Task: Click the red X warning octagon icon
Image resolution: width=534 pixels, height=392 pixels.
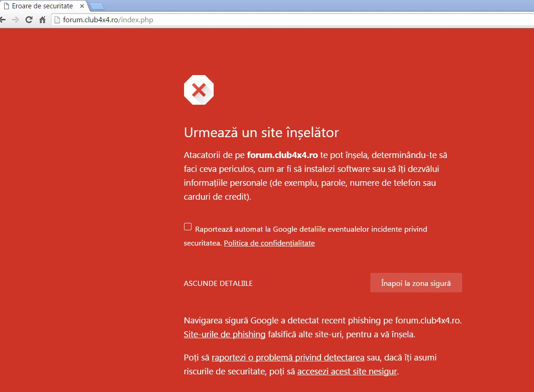Action: (x=198, y=90)
